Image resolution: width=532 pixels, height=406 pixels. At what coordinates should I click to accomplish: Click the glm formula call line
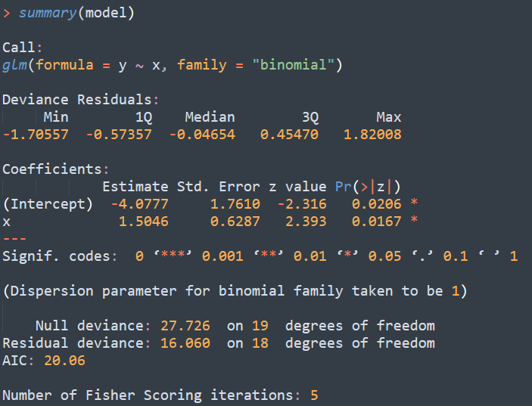click(173, 65)
